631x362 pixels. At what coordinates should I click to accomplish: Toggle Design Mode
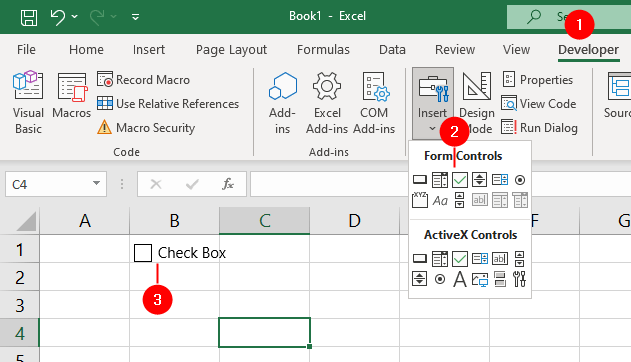477,103
